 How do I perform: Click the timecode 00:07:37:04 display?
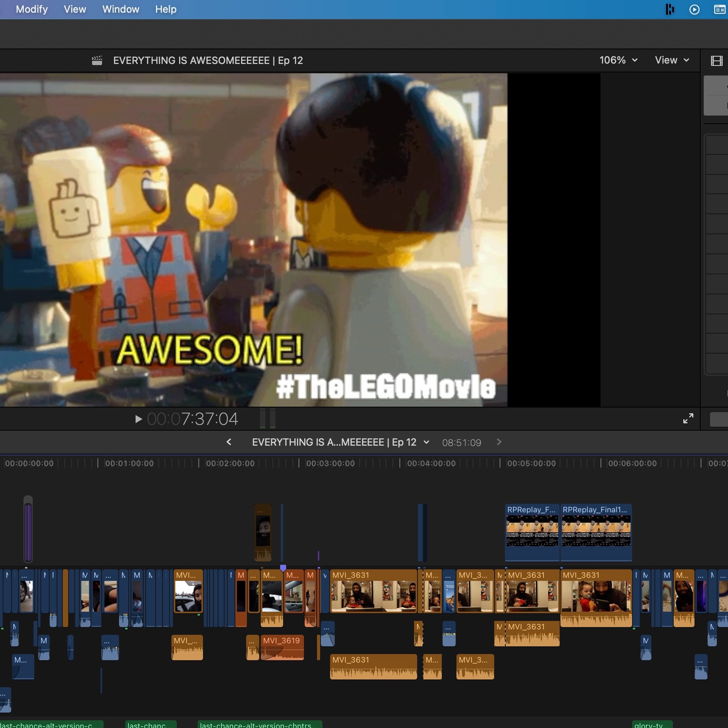pyautogui.click(x=192, y=419)
